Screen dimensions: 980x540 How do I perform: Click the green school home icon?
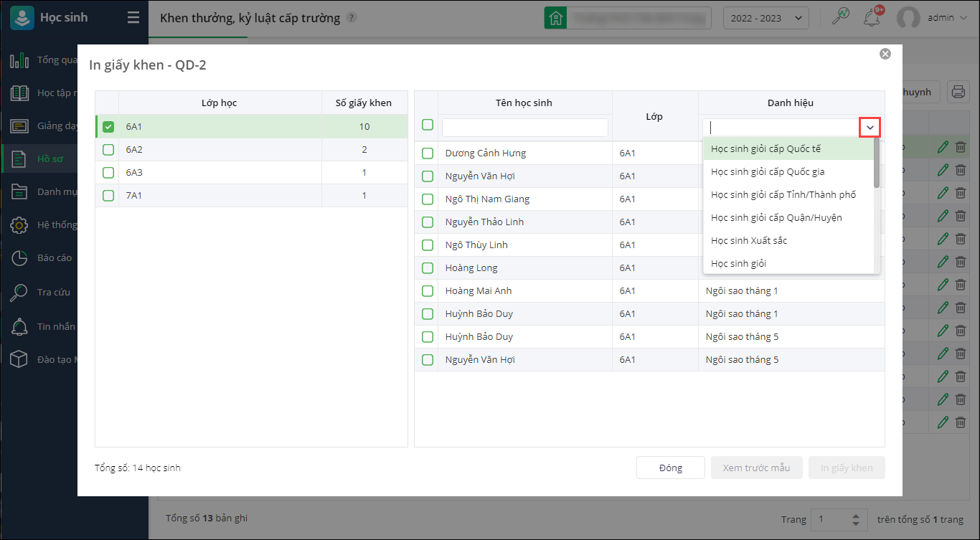(x=555, y=18)
